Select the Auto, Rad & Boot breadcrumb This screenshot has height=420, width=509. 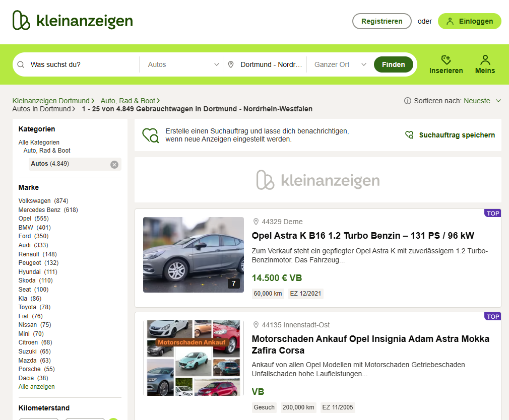[128, 101]
